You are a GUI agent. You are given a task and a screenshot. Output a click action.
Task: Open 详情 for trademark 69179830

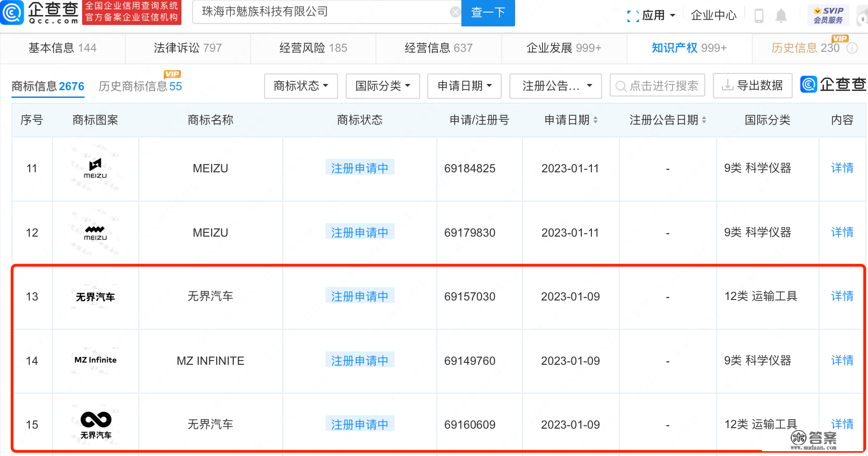tap(842, 232)
